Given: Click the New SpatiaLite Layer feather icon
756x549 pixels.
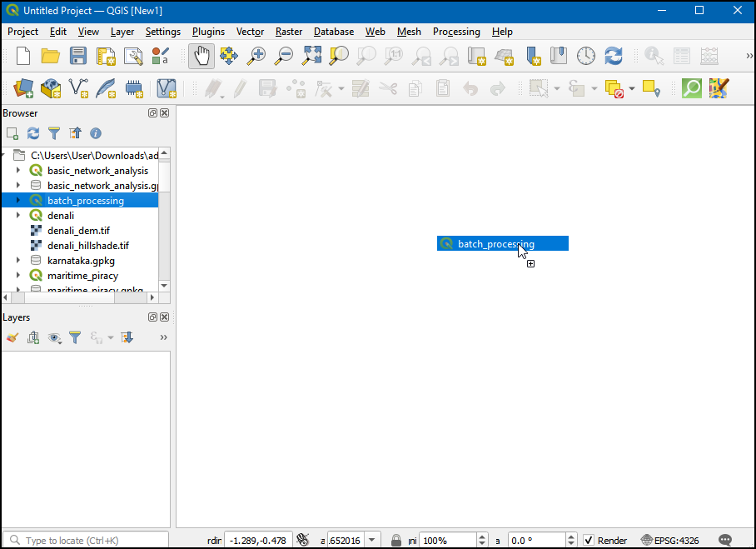Looking at the screenshot, I should [106, 89].
